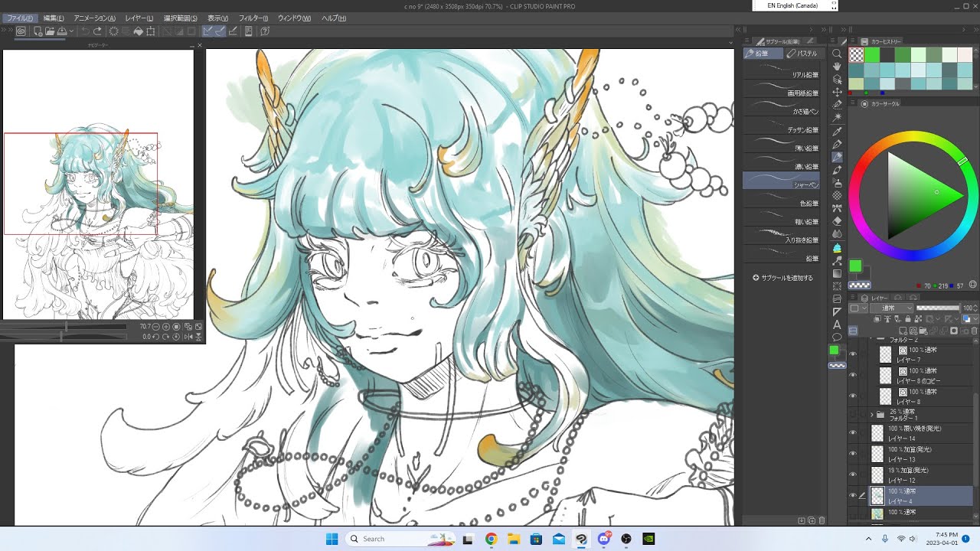Open the help question mark icon
This screenshot has width=980, height=551.
(x=265, y=31)
